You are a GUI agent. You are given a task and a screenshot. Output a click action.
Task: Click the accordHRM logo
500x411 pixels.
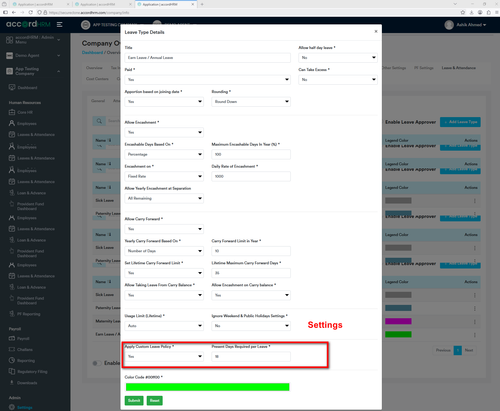[28, 24]
